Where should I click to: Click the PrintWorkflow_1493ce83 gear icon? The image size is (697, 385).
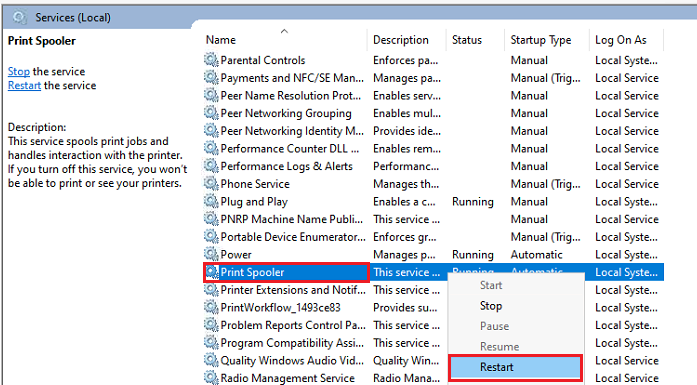click(x=211, y=307)
